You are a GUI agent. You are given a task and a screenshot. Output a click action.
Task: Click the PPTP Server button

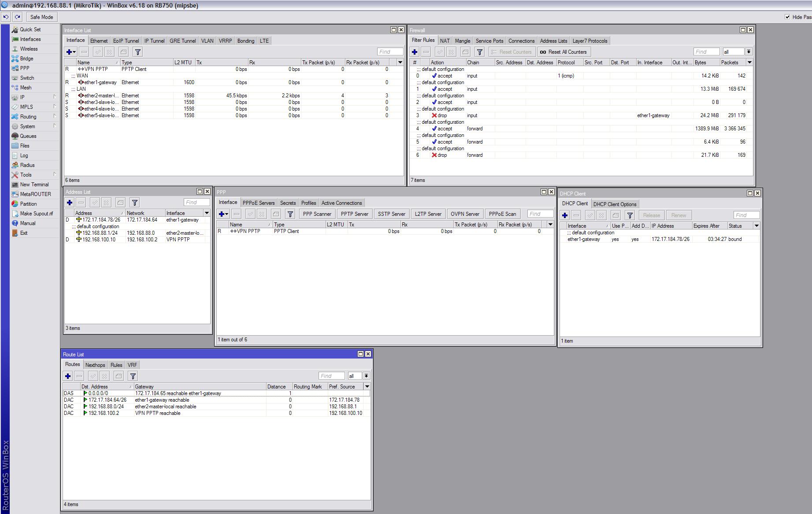tap(354, 214)
